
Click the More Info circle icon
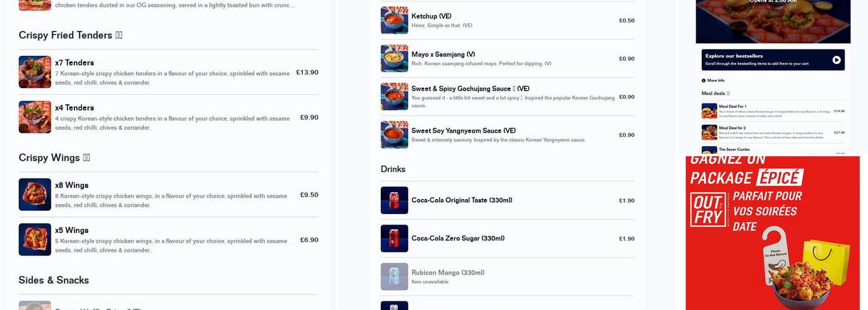pos(704,81)
